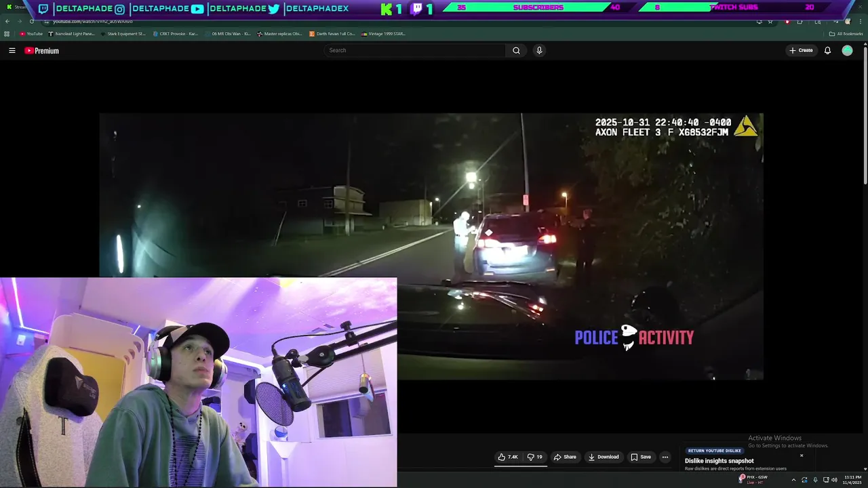Click the Axon logo on dashcam video
868x488 pixels.
click(746, 126)
